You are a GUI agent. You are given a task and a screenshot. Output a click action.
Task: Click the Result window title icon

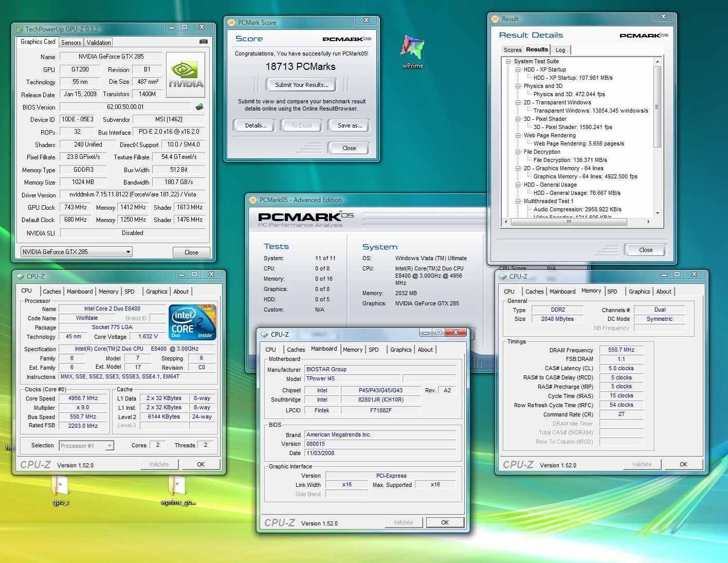tap(496, 19)
